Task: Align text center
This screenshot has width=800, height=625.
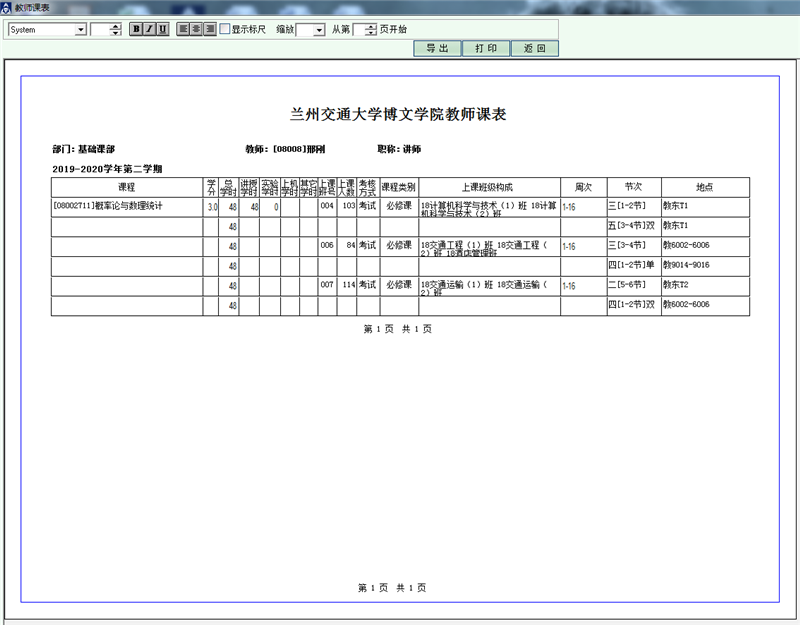Action: 197,29
